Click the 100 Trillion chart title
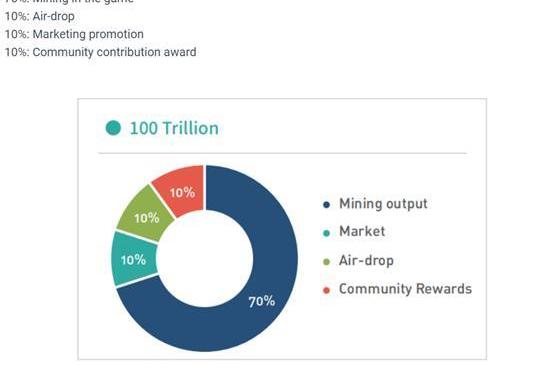This screenshot has height=366, width=556. (x=174, y=128)
